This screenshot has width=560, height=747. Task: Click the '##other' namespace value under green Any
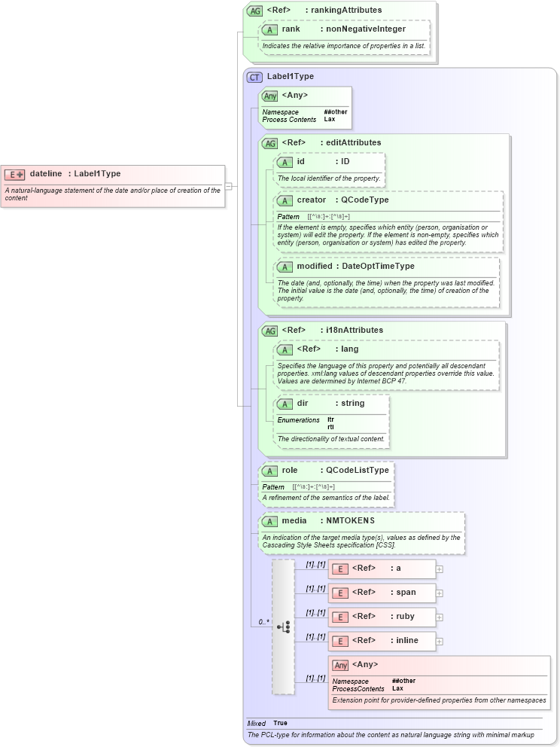(x=335, y=112)
